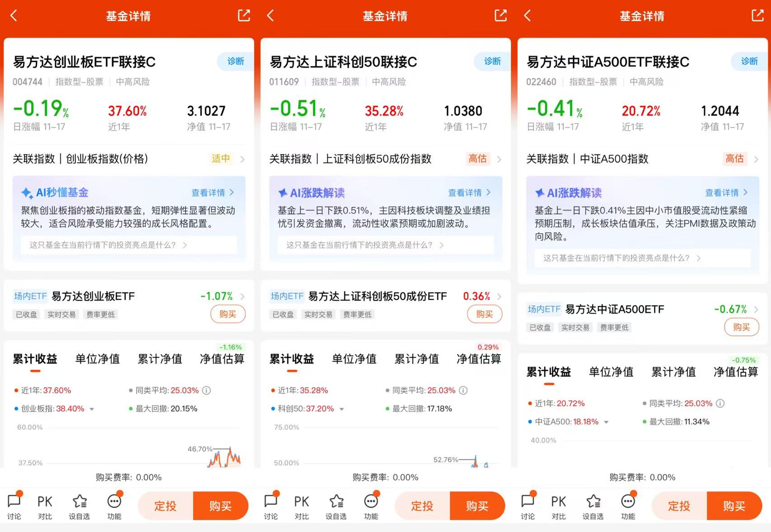Click info icon beside 同类平均 in 创业板 fund

click(206, 390)
